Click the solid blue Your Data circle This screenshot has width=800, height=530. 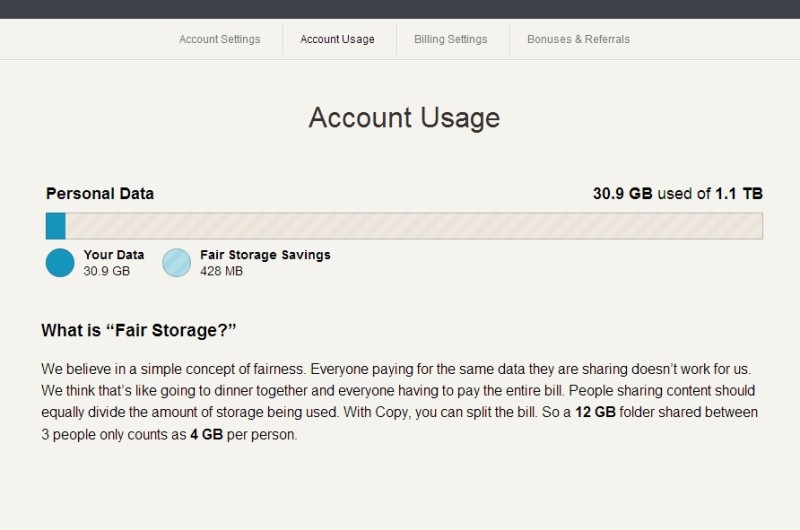click(60, 263)
